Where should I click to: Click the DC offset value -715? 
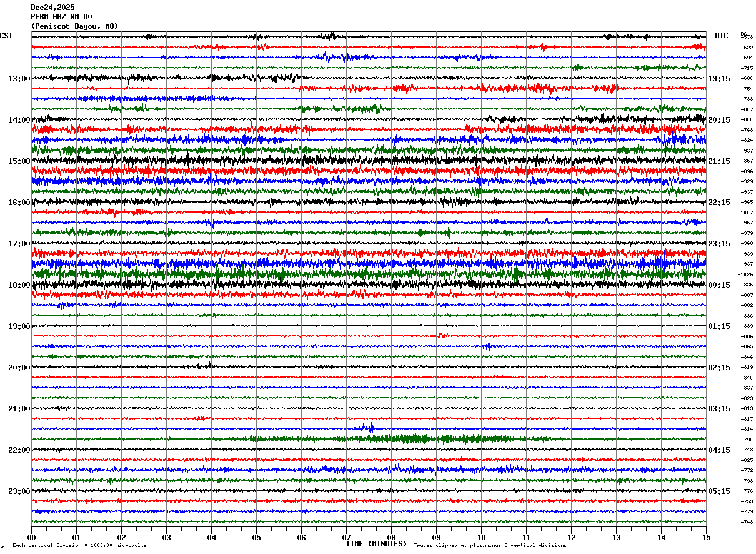coord(747,68)
